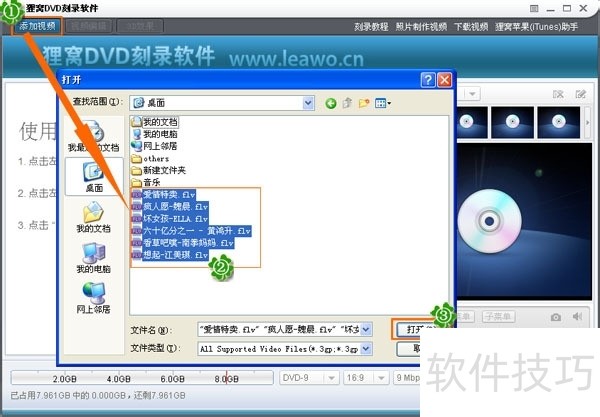Image resolution: width=600 pixels, height=417 pixels.
Task: Click the large DVD disc preview
Action: (489, 221)
